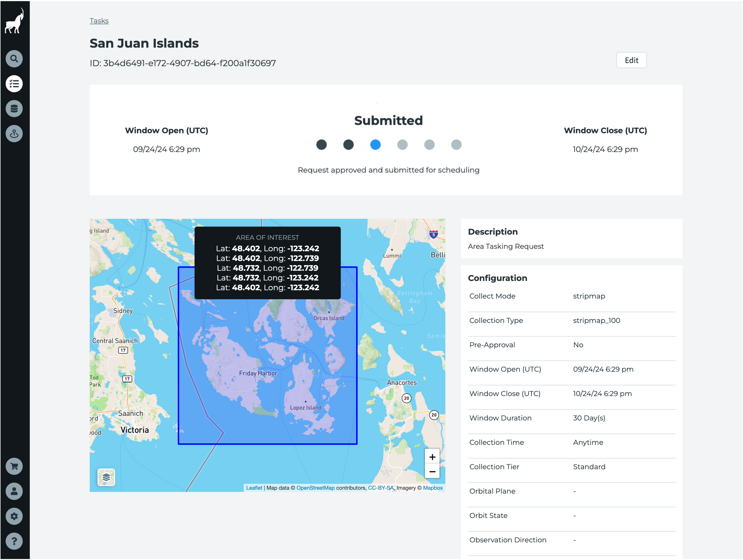The image size is (743, 560).
Task: Click the map layers switcher icon
Action: [x=106, y=477]
